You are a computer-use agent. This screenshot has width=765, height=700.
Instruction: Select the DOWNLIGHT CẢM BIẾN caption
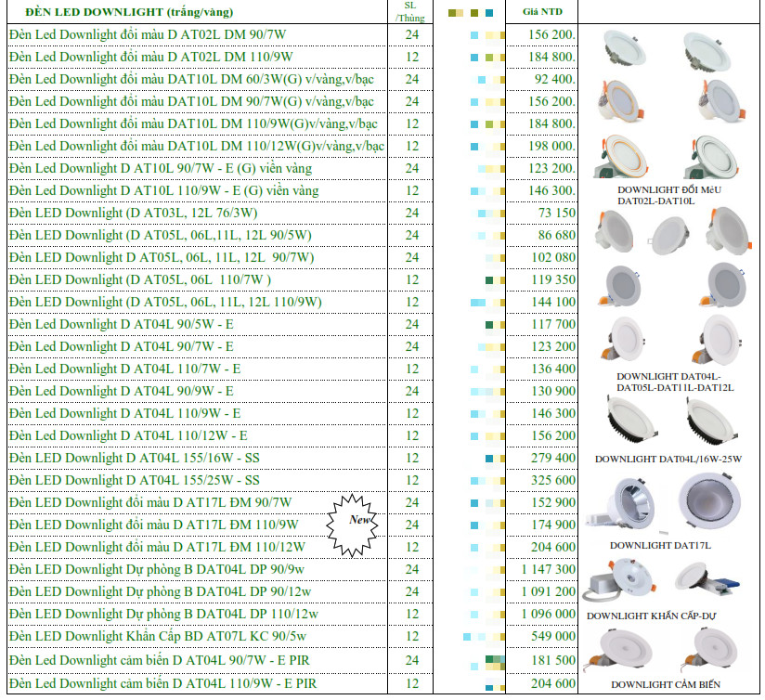click(x=665, y=685)
